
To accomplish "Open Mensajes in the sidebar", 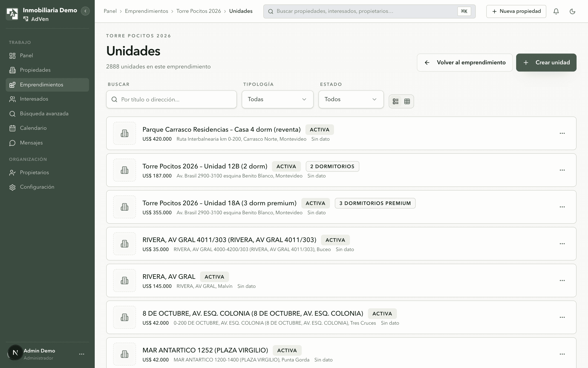I will [47, 143].
